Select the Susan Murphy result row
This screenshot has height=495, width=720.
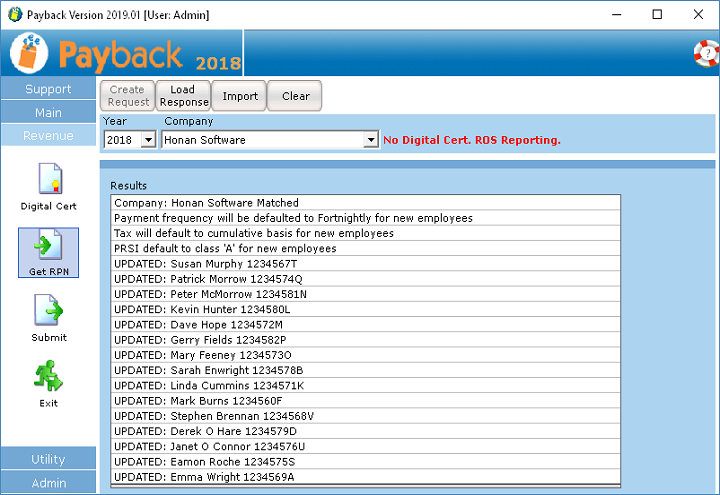[x=365, y=264]
